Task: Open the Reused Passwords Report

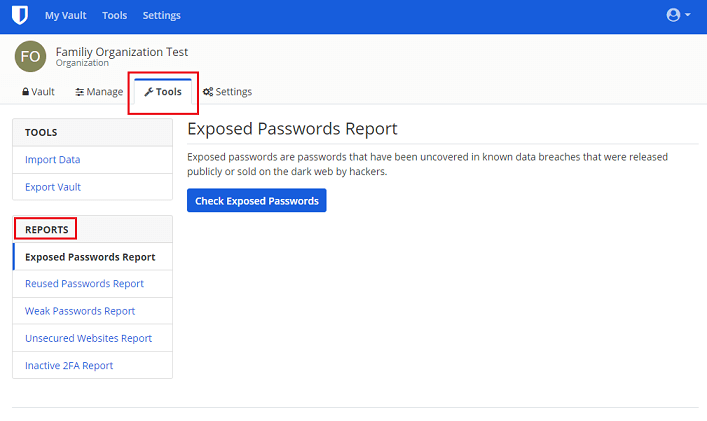Action: click(84, 284)
